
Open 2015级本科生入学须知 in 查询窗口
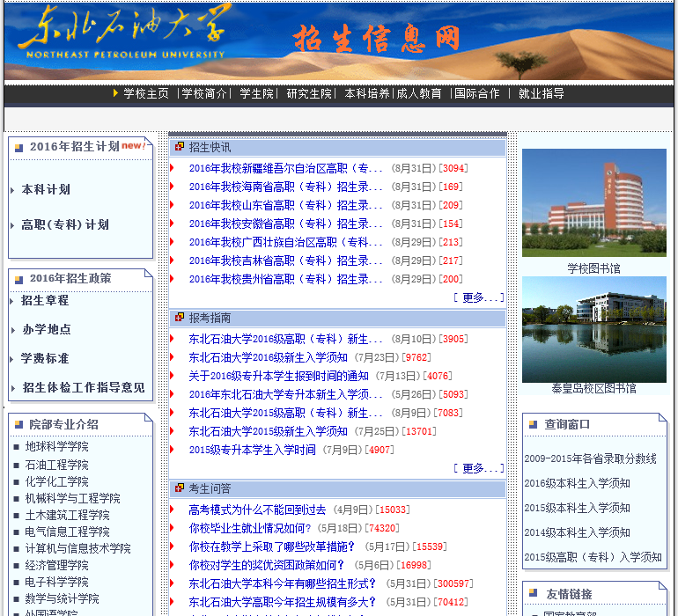point(578,508)
